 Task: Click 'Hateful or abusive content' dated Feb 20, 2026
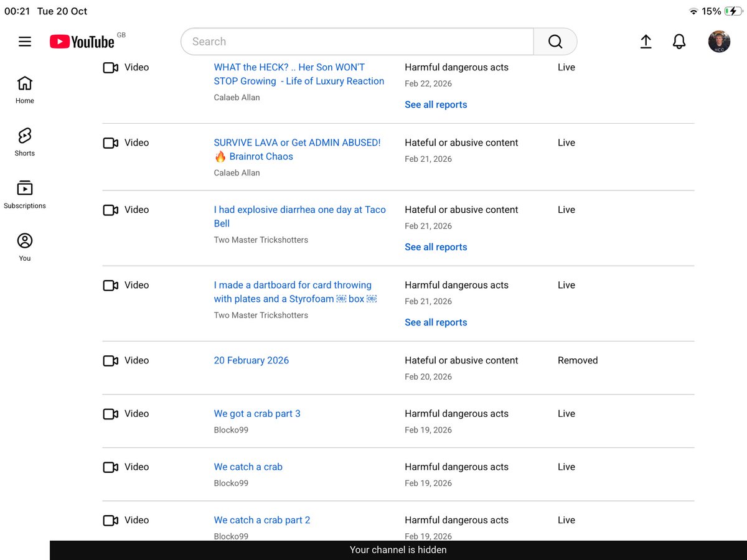point(461,360)
